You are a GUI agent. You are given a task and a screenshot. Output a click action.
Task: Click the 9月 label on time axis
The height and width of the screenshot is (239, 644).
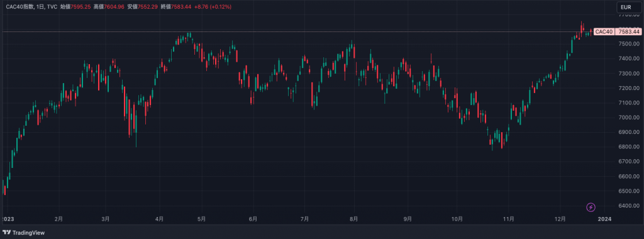point(408,220)
